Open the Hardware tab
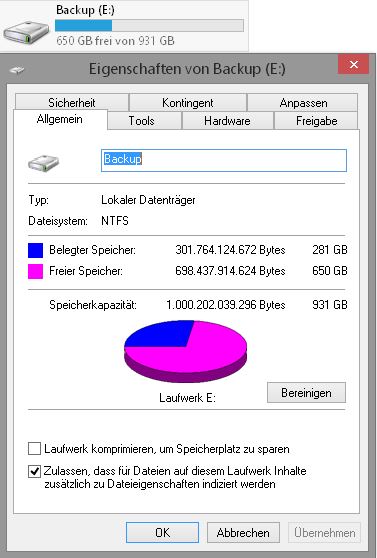Viewport: 377px width, 558px height. 227,121
